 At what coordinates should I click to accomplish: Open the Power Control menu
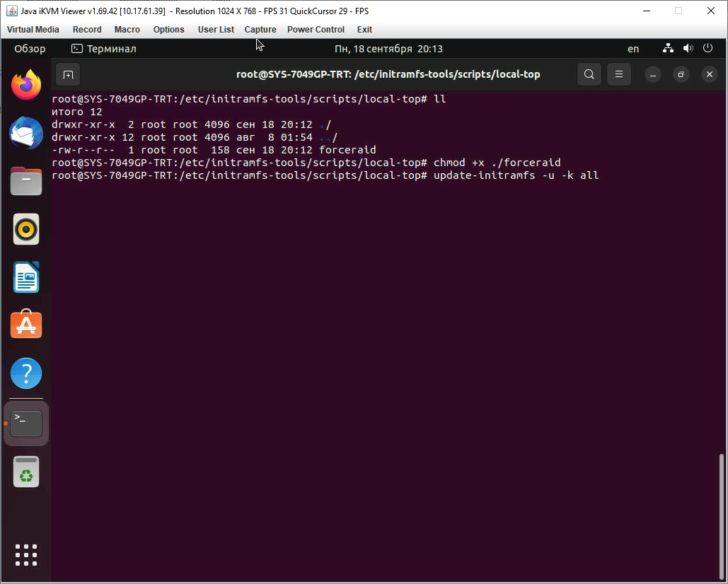[316, 30]
